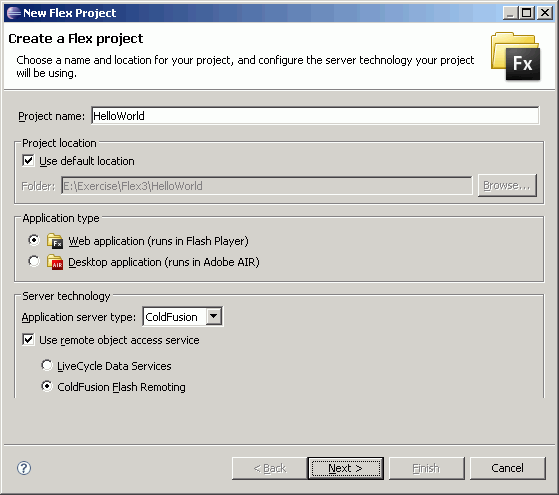
Task: Click the ColdFusion combo box text
Action: click(x=171, y=317)
